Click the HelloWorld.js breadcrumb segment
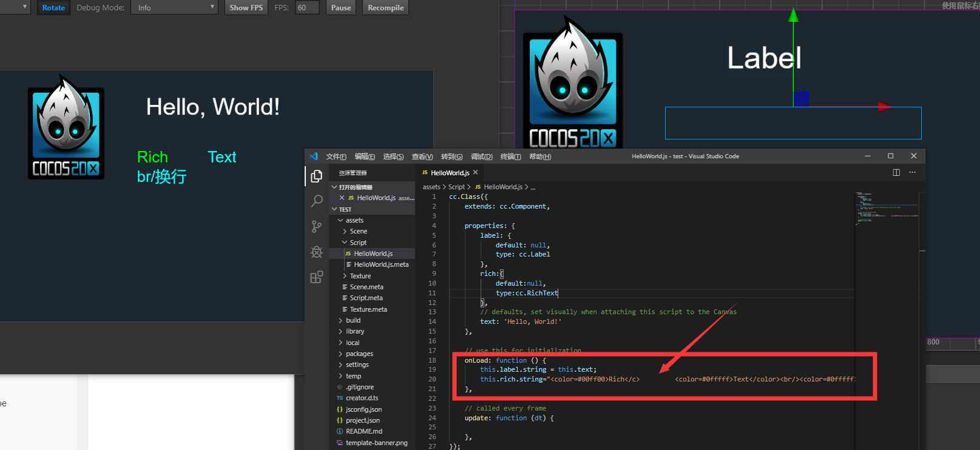This screenshot has width=980, height=450. pos(503,187)
